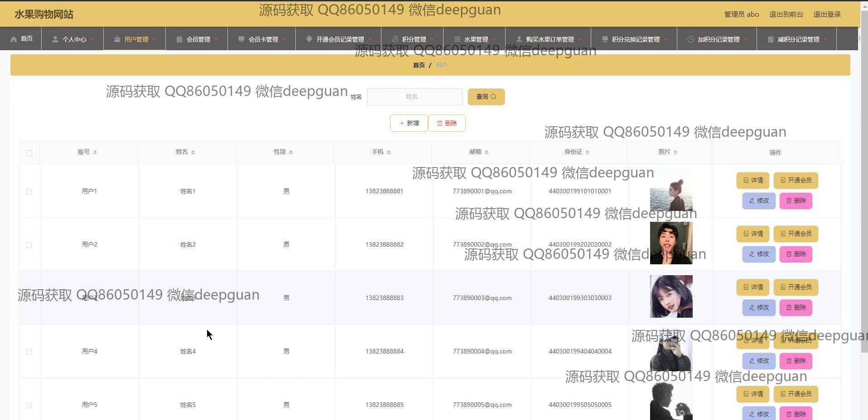Click the home icon in navigation bar
The height and width of the screenshot is (420, 868).
[14, 39]
